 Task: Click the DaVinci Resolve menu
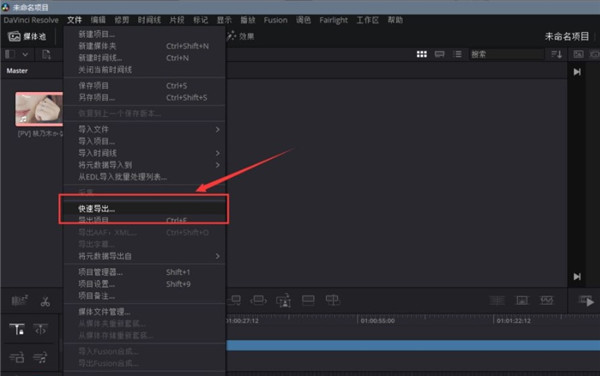pyautogui.click(x=31, y=20)
